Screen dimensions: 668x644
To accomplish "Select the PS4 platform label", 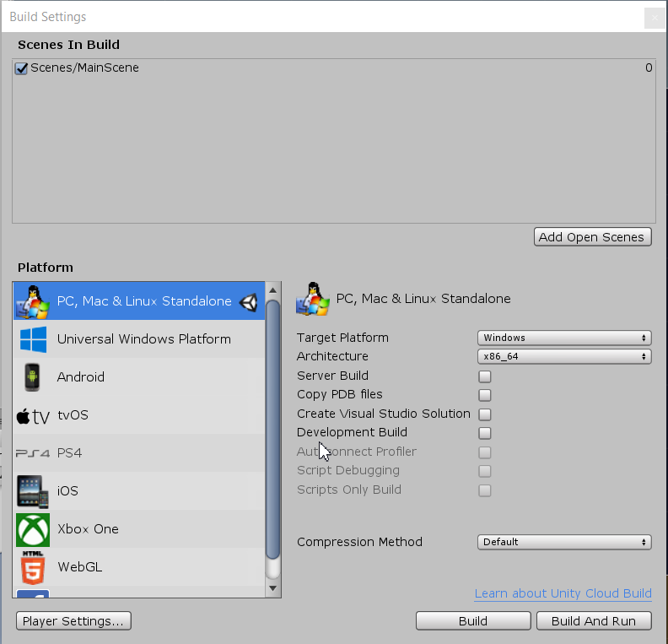I will point(69,453).
